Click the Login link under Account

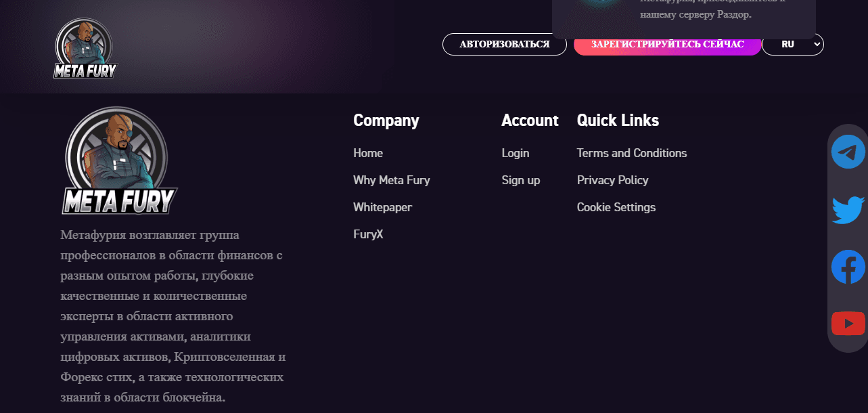point(515,153)
